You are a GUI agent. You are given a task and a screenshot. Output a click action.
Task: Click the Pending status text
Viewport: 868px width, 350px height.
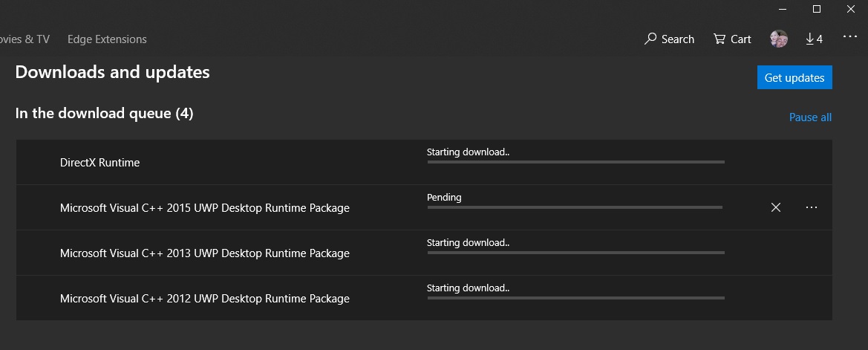444,197
